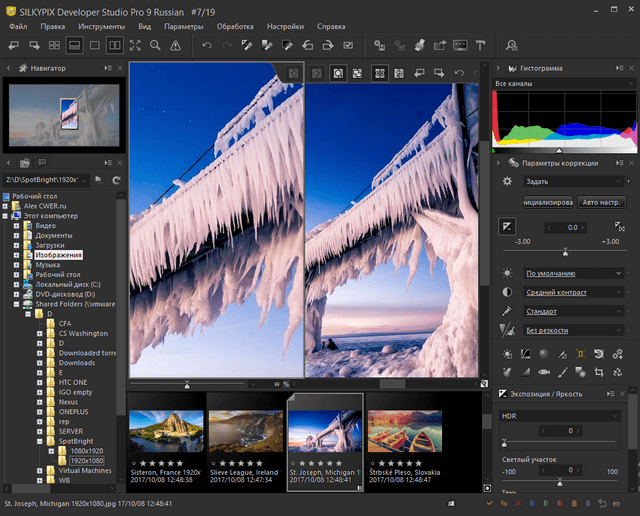Select the Изображения folder in tree
The image size is (640, 516).
pyautogui.click(x=59, y=255)
